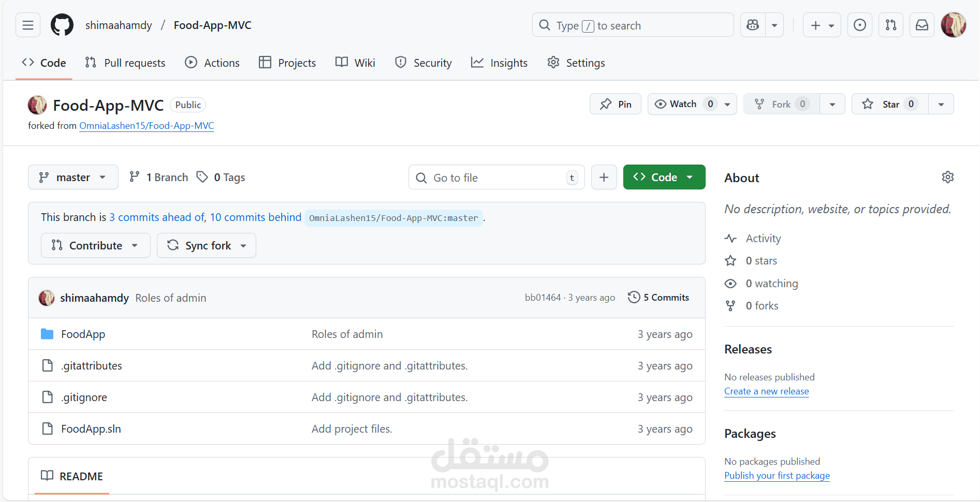Open 3 commits ahead of link
This screenshot has height=502, width=980.
[x=157, y=217]
